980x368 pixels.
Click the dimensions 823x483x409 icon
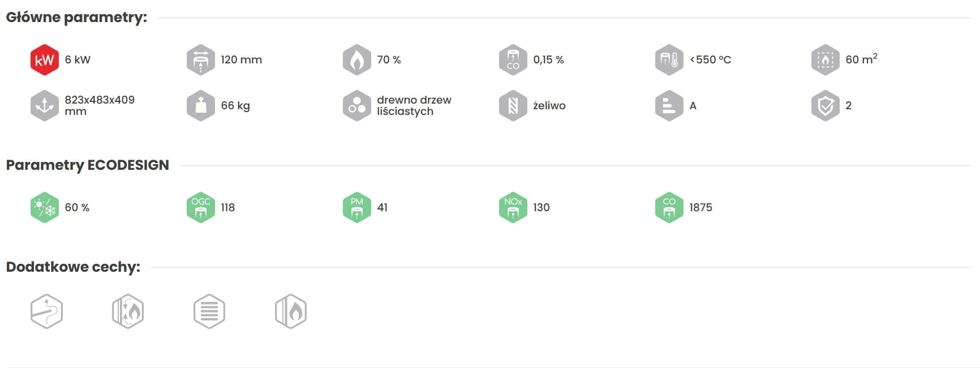point(45,105)
